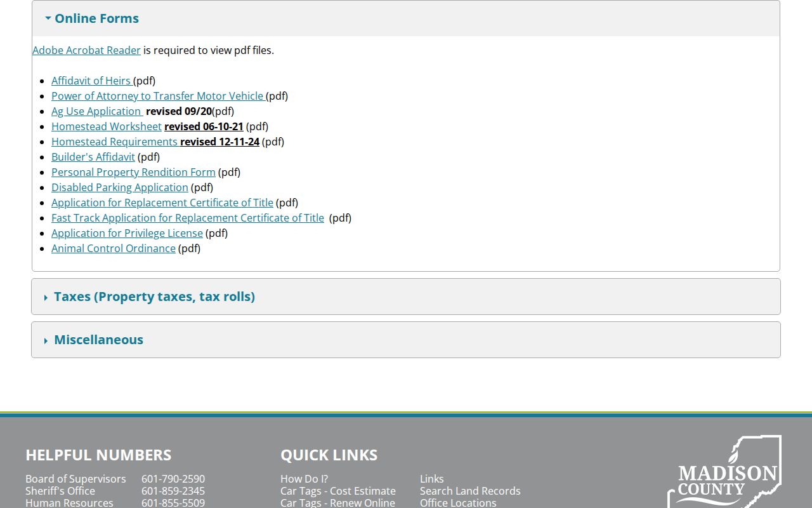Open the Adobe Acrobat Reader link
The image size is (812, 508).
coord(86,50)
